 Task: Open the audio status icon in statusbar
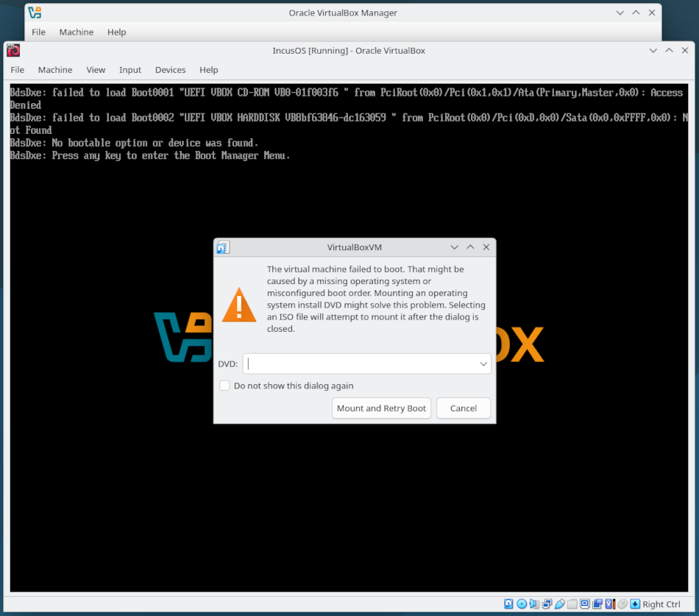[x=534, y=603]
